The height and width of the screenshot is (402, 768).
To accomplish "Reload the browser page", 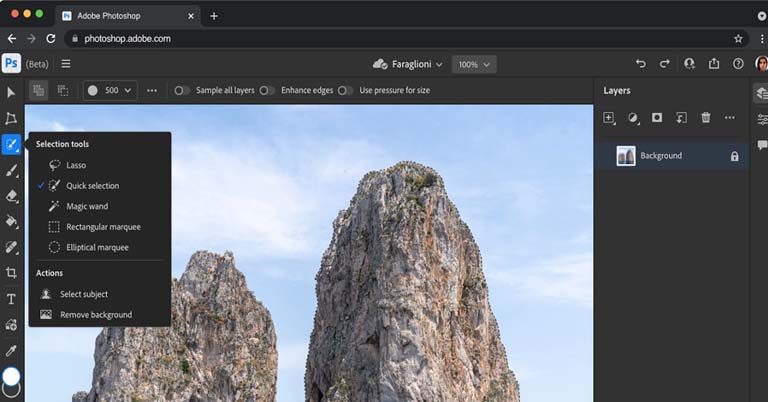I will [x=50, y=38].
